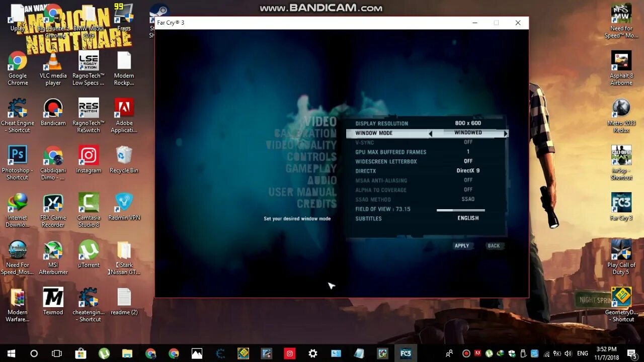Open Play Call of Duty 5 desktop icon
Viewport: 644px width, 362px height.
point(621,257)
